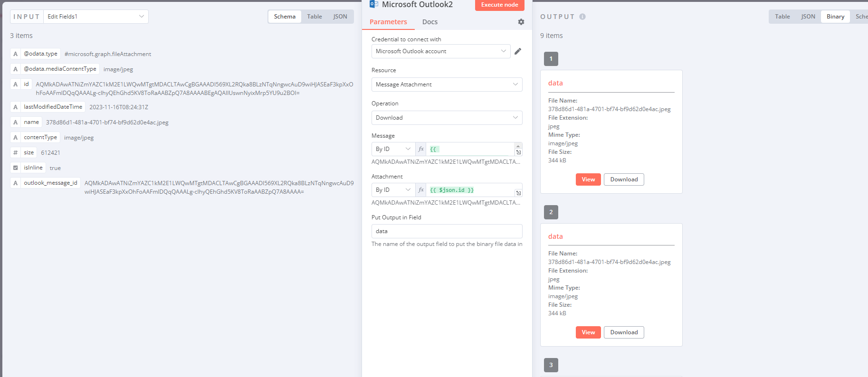Viewport: 868px width, 377px height.
Task: Edit the credential with the pencil icon
Action: [518, 51]
